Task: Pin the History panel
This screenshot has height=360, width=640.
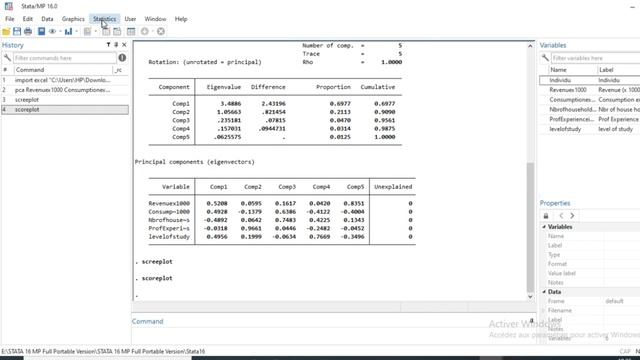Action: (116, 45)
